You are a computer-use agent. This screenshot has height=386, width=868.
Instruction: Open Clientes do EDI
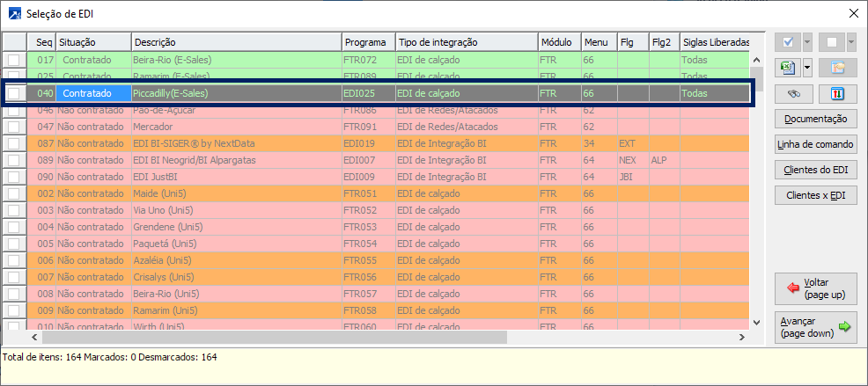pos(816,170)
